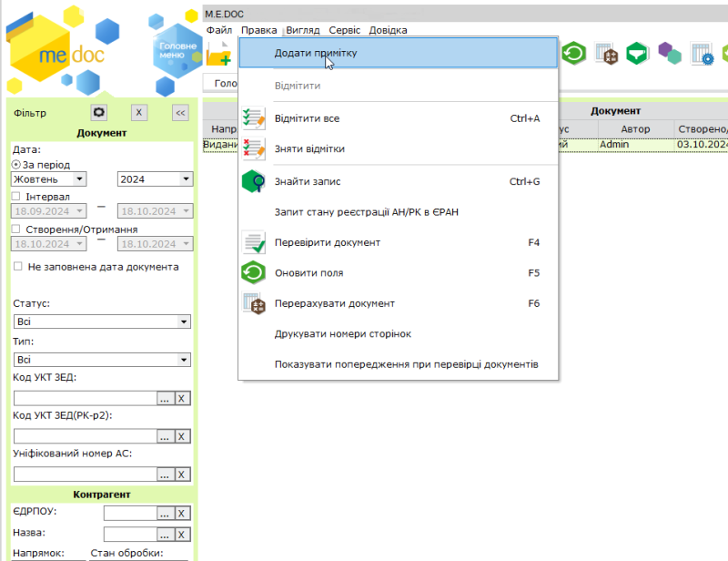The width and height of the screenshot is (728, 561).
Task: Open the 2024 year dropdown
Action: pyautogui.click(x=186, y=178)
